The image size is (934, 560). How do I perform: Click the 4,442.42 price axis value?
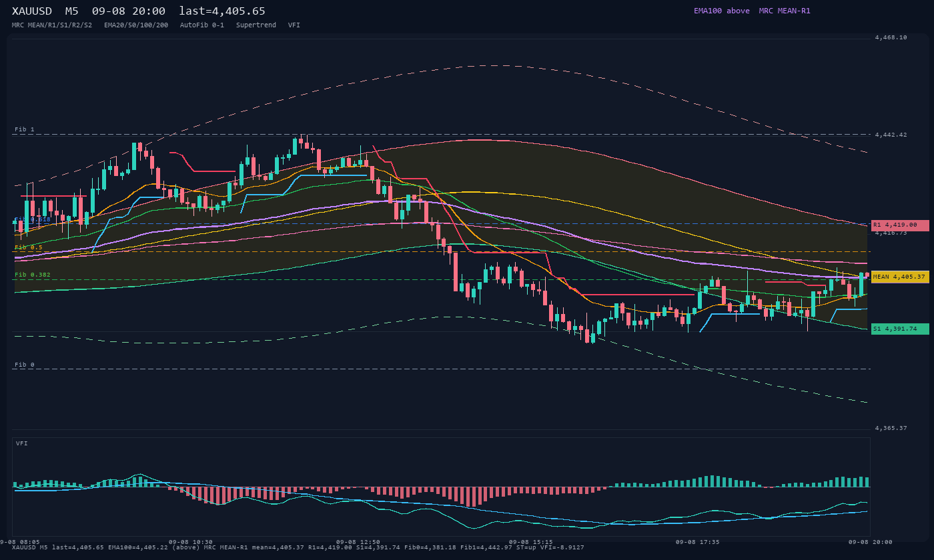tap(891, 135)
